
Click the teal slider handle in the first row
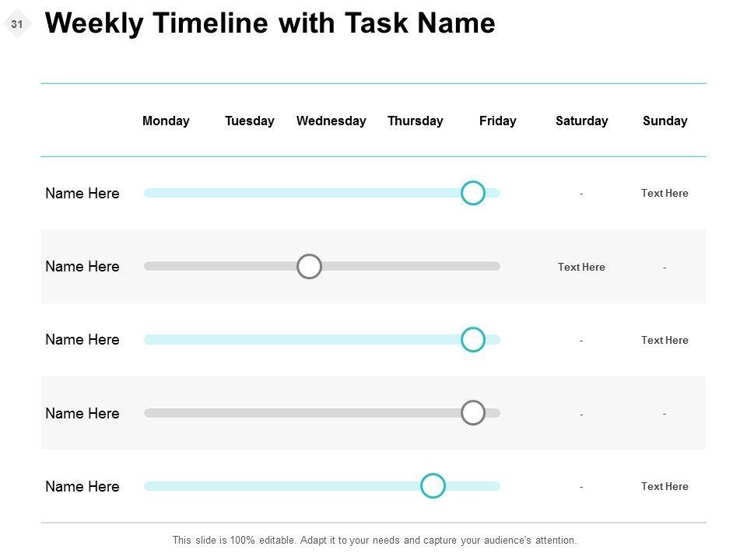click(x=473, y=193)
